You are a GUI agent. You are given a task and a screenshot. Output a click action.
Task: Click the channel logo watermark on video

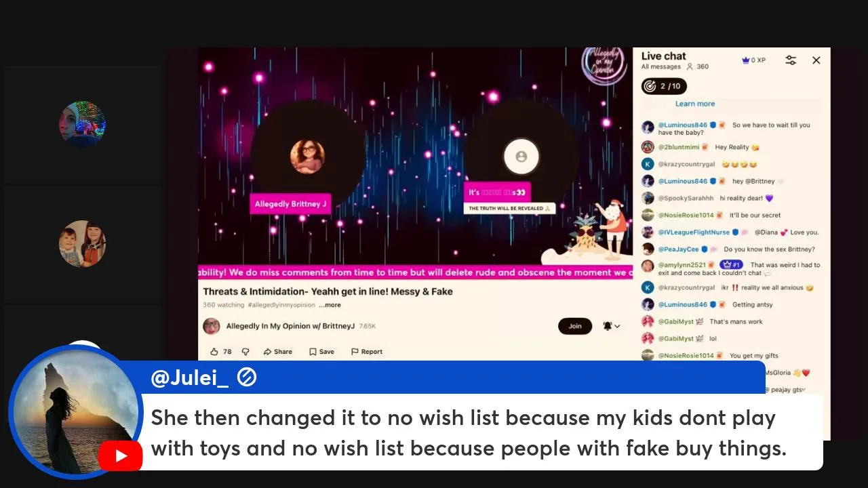pos(604,64)
